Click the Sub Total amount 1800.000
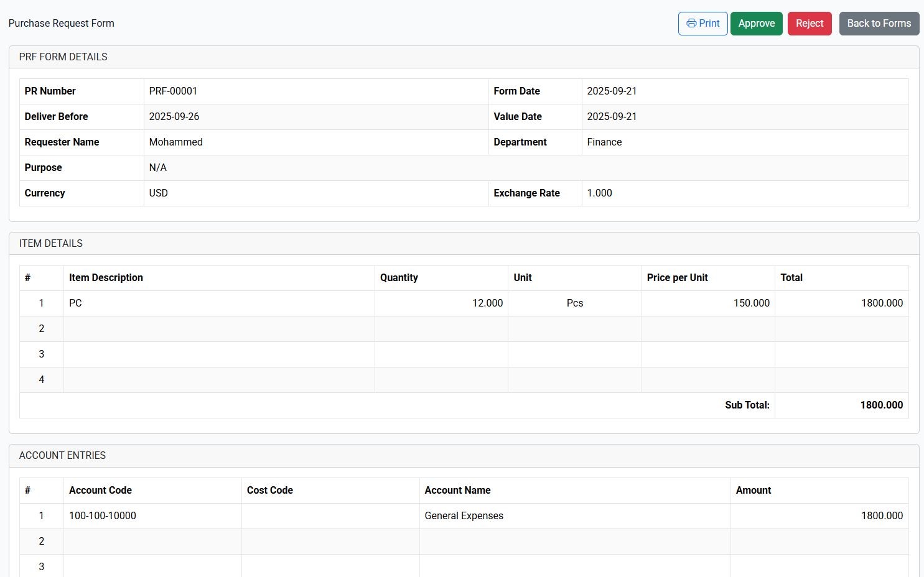The image size is (924, 577). click(881, 405)
